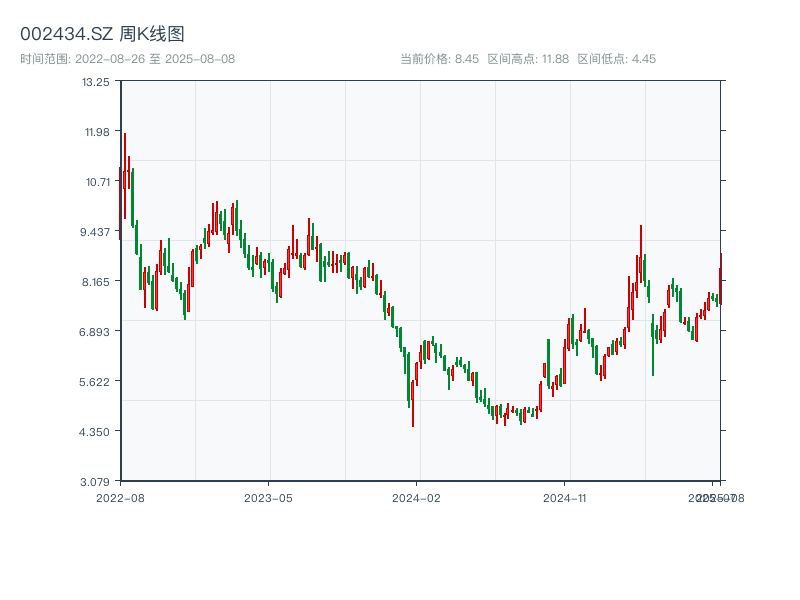Click the interval high label 区间高点: 11.88

click(x=528, y=59)
